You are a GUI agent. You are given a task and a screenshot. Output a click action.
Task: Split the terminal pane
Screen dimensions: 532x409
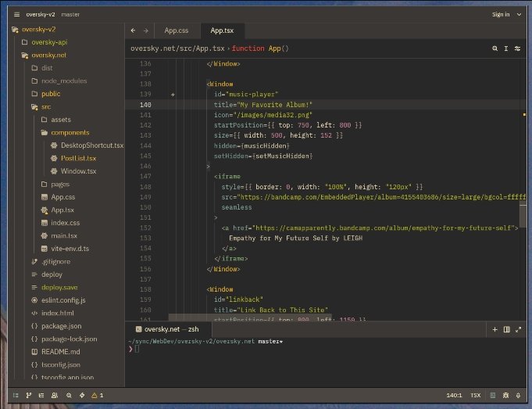pyautogui.click(x=506, y=330)
